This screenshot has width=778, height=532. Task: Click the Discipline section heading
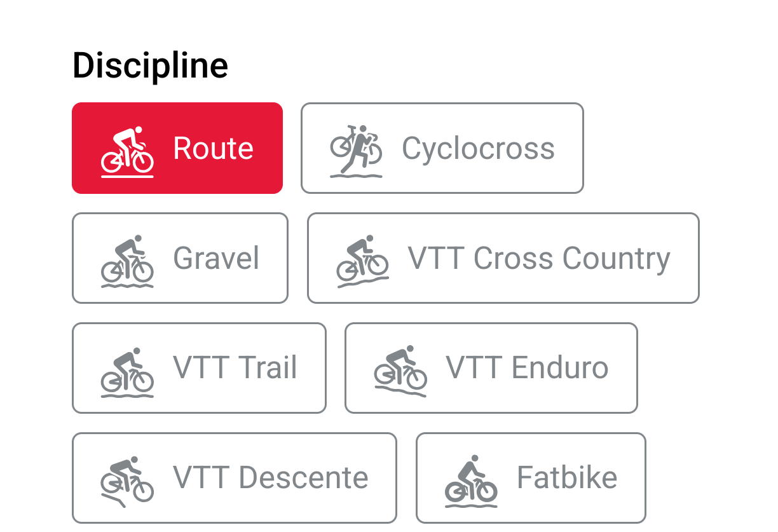click(150, 65)
